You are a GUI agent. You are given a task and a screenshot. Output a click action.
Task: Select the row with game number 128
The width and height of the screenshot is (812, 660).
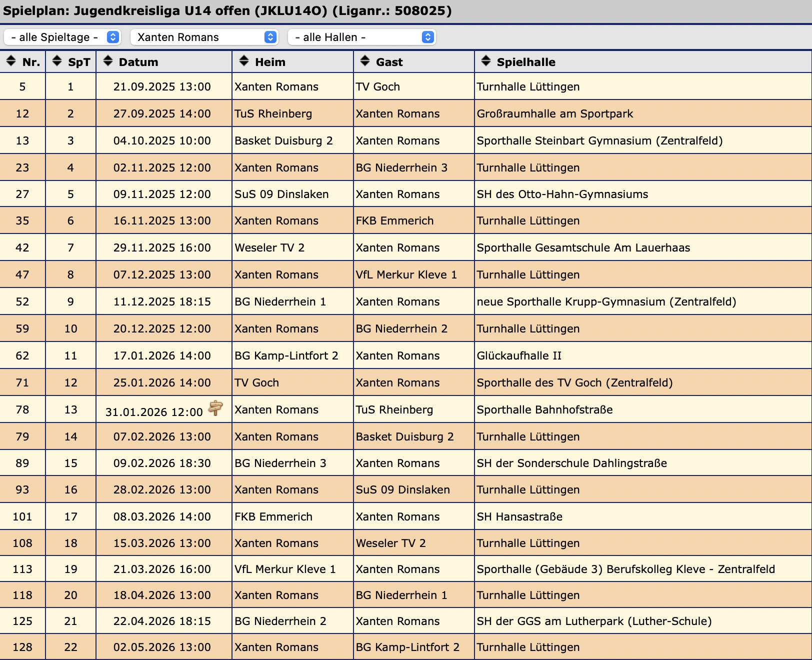(22, 647)
